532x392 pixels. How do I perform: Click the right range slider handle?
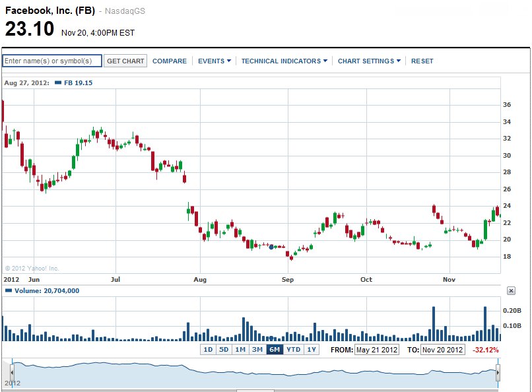pos(498,372)
